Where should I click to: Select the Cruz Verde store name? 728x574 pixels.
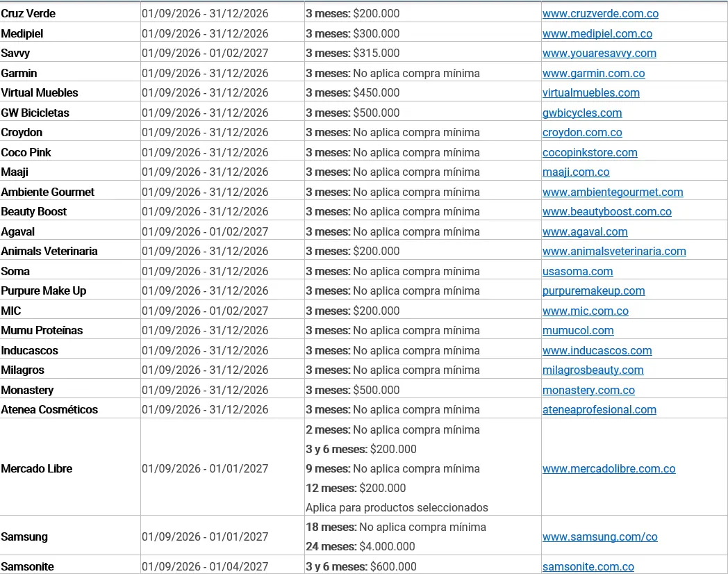tap(28, 13)
